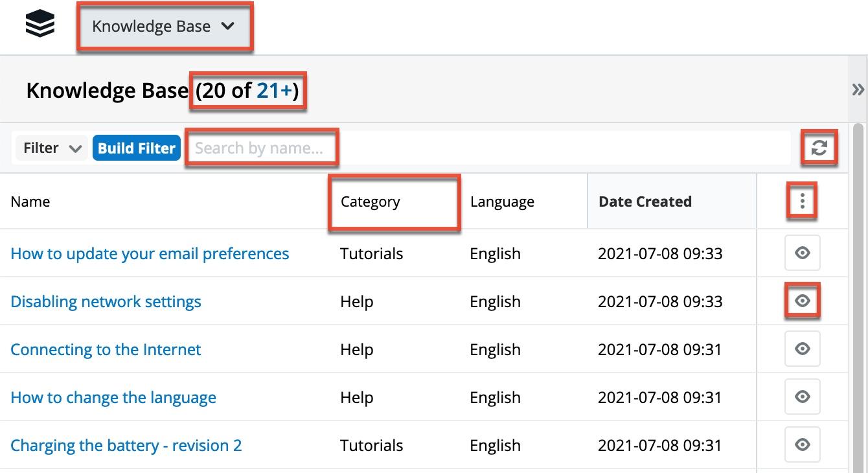The image size is (868, 473).
Task: Preview the 'How to change the language' article
Action: coord(802,397)
